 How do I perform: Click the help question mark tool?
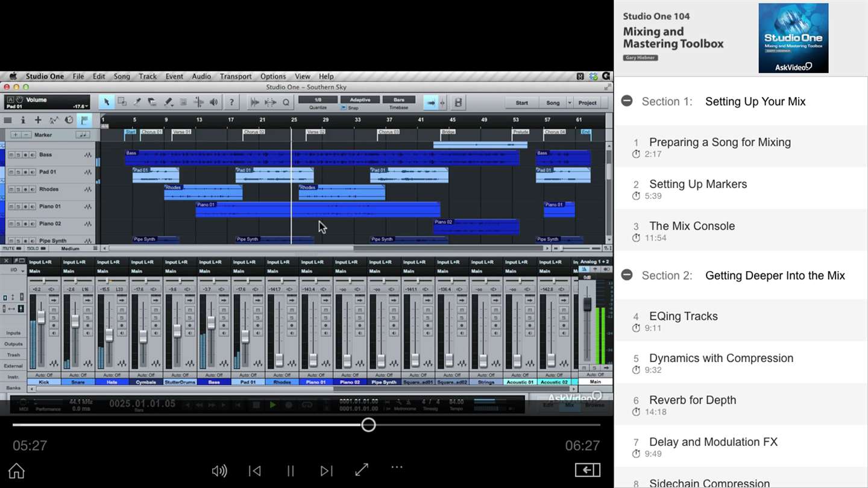(x=231, y=102)
